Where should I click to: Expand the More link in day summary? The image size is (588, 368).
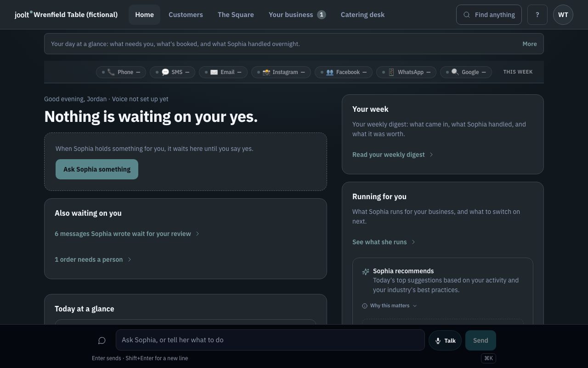point(530,44)
